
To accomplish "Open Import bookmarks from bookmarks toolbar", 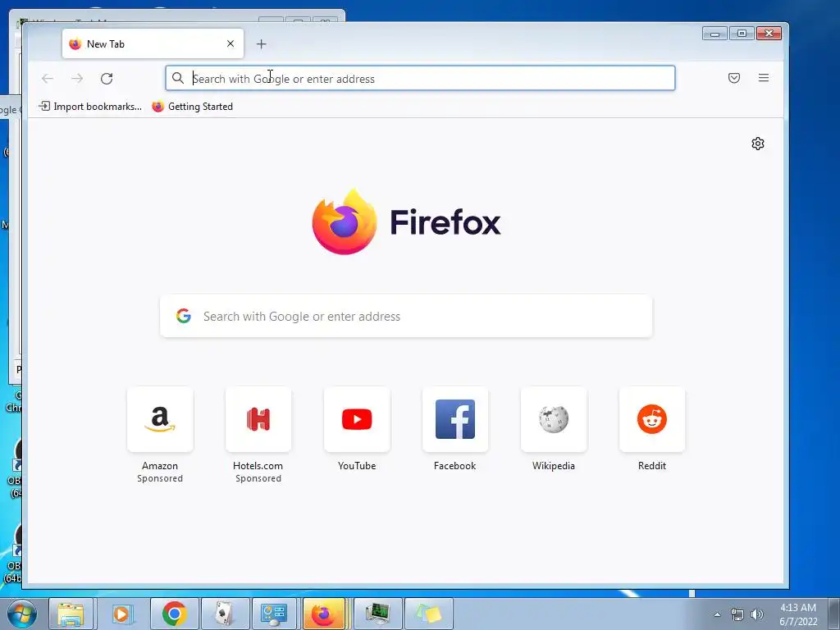I will click(90, 107).
